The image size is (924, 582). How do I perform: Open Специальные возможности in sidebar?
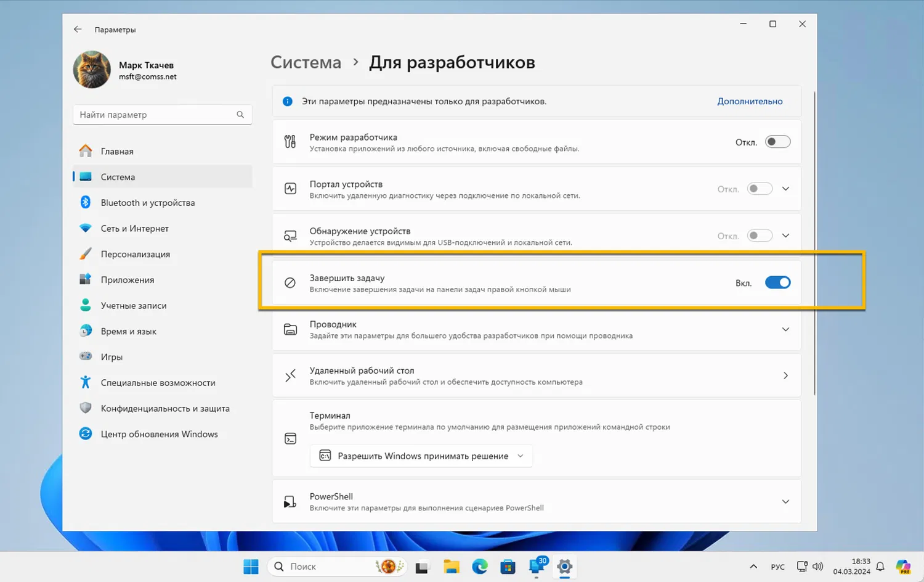tap(163, 383)
